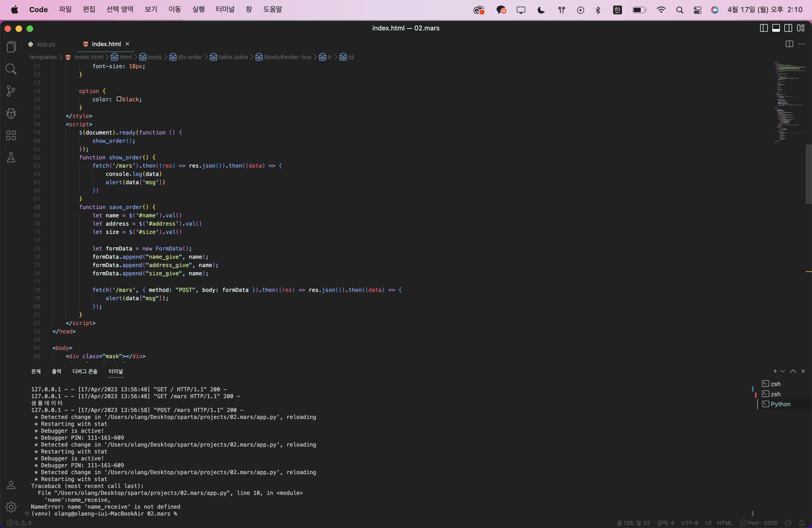The image size is (812, 528).
Task: Open the Wi-Fi menu bar icon
Action: 661,10
